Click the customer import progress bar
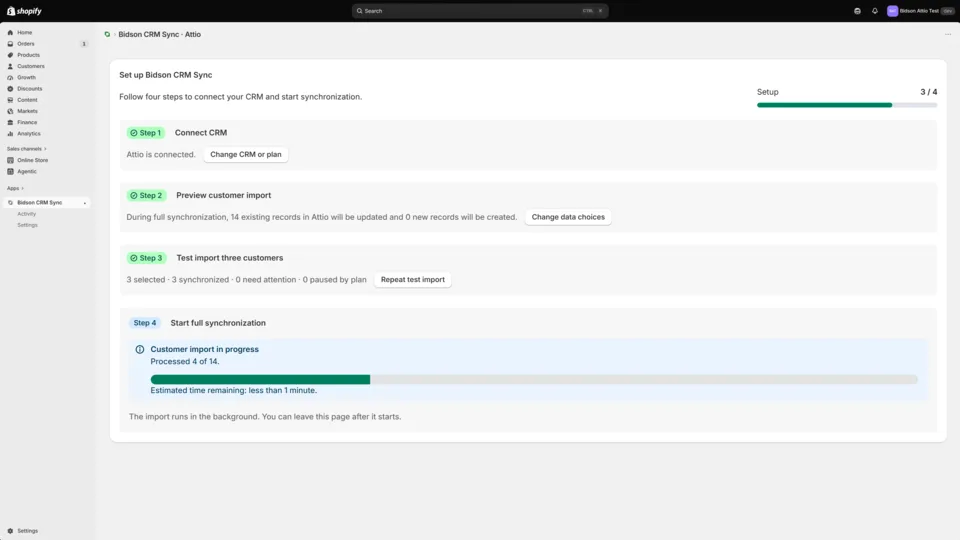This screenshot has width=960, height=540. coord(534,380)
